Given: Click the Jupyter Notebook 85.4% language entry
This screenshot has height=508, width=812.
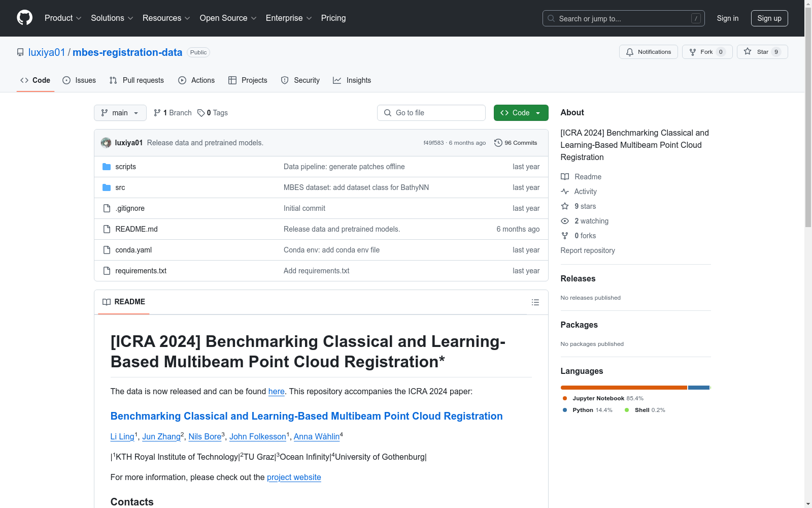Looking at the screenshot, I should coord(603,398).
